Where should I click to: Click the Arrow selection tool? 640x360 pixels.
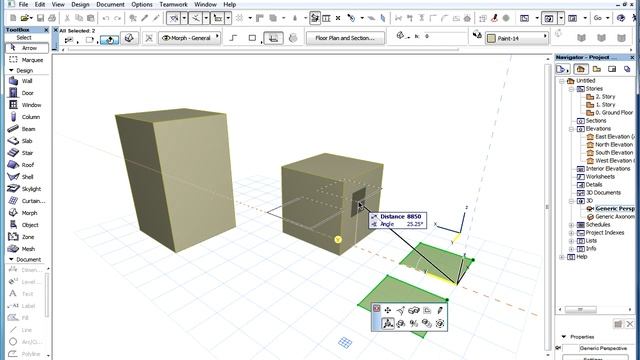click(x=27, y=48)
